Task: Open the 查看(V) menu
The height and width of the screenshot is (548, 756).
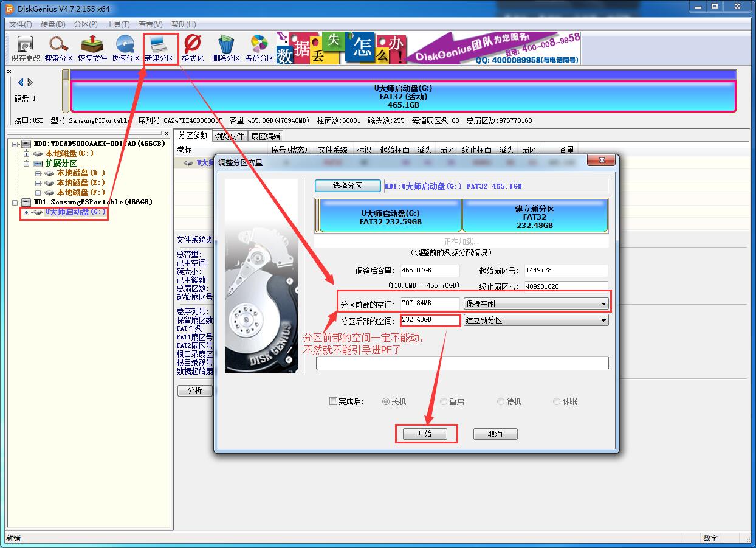Action: [150, 24]
